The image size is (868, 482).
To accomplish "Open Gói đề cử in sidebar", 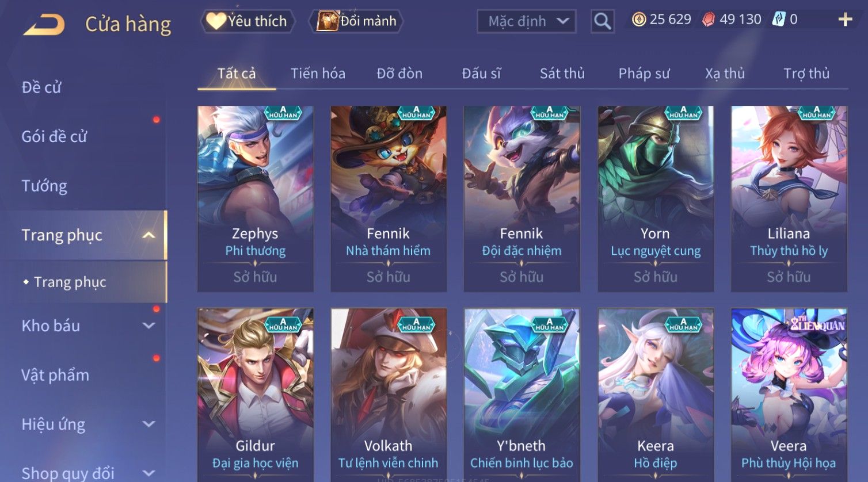I will coord(54,136).
